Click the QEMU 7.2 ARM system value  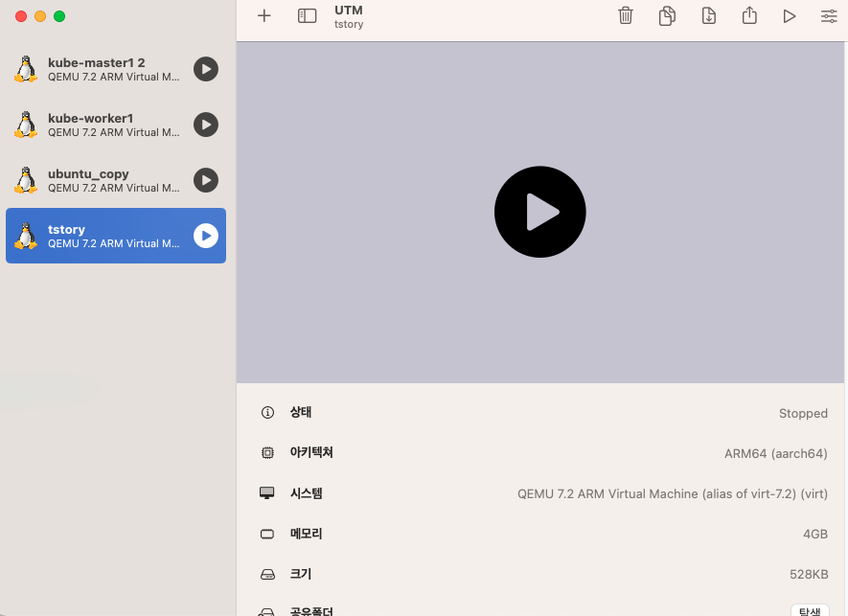point(673,493)
